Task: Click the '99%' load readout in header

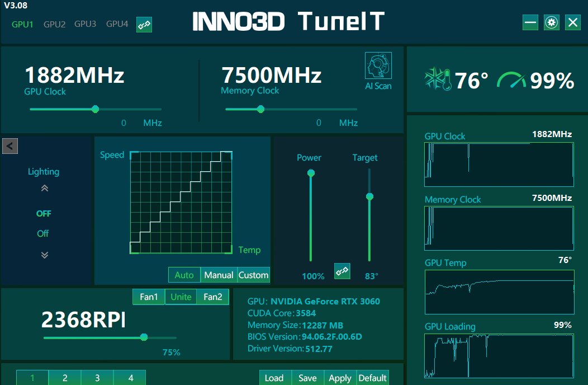Action: point(552,81)
